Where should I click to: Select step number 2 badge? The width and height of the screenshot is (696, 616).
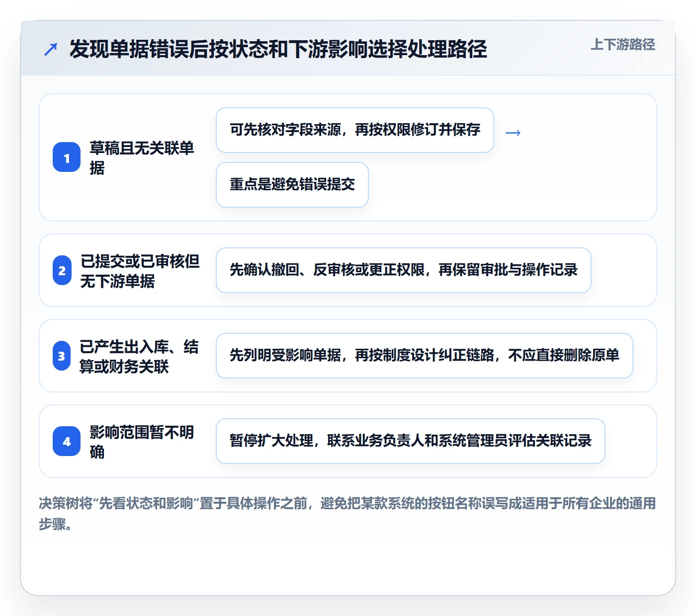point(62,270)
